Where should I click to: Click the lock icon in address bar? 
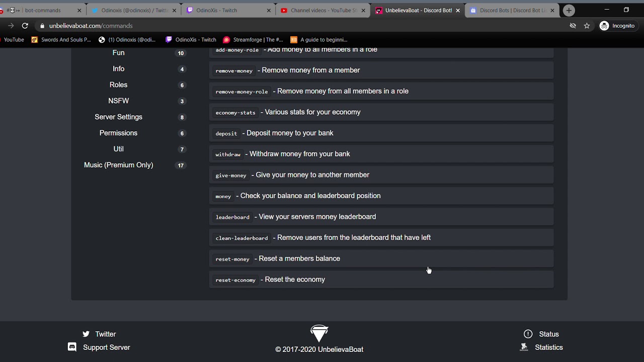(x=43, y=26)
